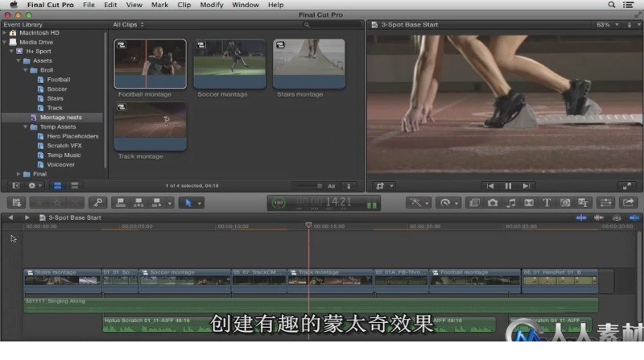
Task: Open the Clip menu
Action: pyautogui.click(x=184, y=5)
